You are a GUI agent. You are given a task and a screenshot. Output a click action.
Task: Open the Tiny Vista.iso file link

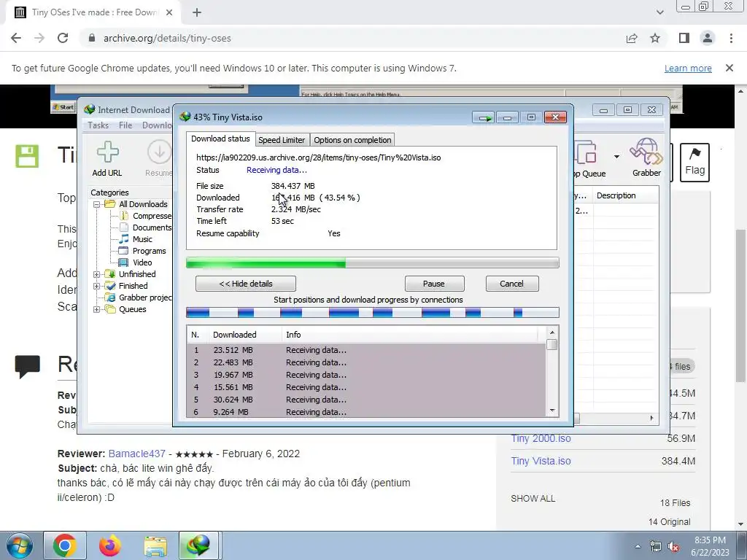click(541, 461)
